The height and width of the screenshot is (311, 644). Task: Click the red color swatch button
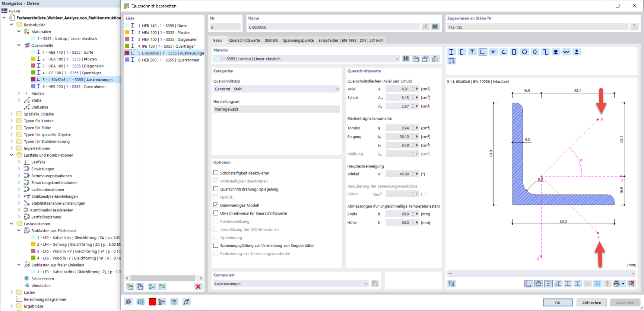pos(152,302)
